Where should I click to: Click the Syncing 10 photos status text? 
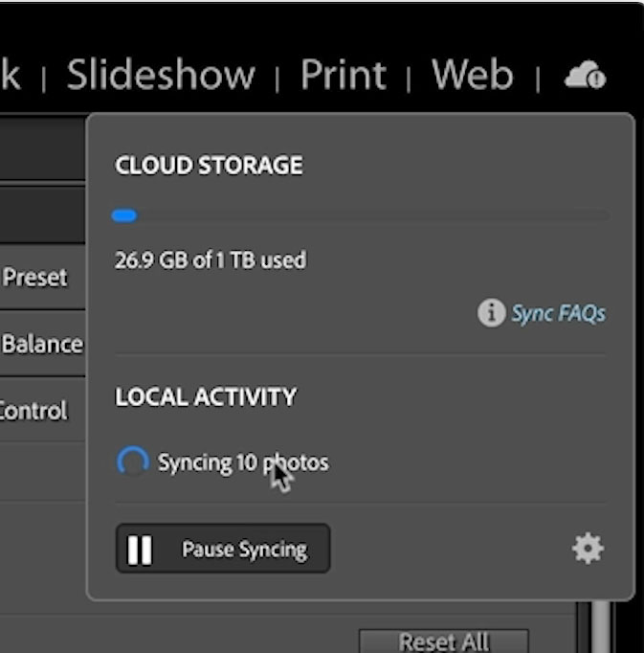[243, 462]
